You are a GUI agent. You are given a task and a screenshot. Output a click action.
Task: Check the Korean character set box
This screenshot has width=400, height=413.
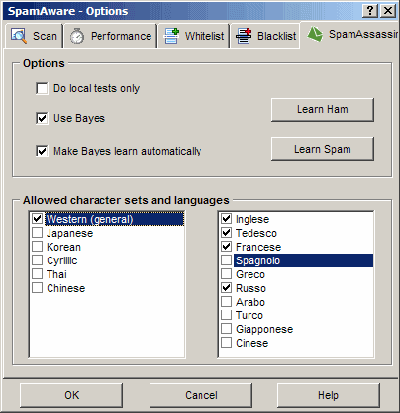point(37,247)
